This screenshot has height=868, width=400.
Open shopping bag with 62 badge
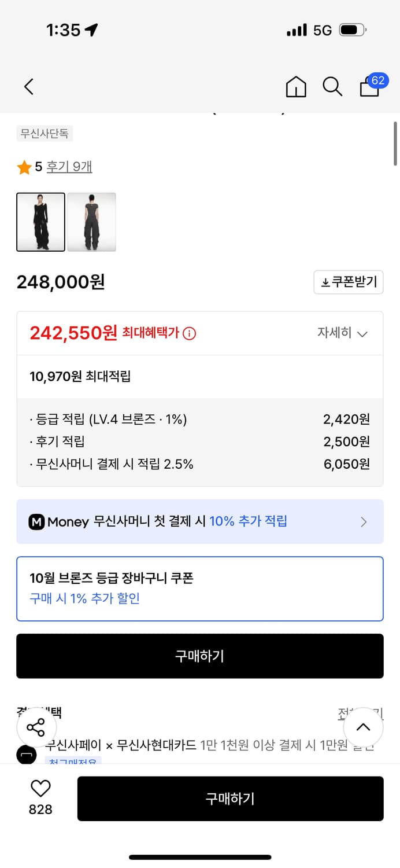tap(370, 87)
